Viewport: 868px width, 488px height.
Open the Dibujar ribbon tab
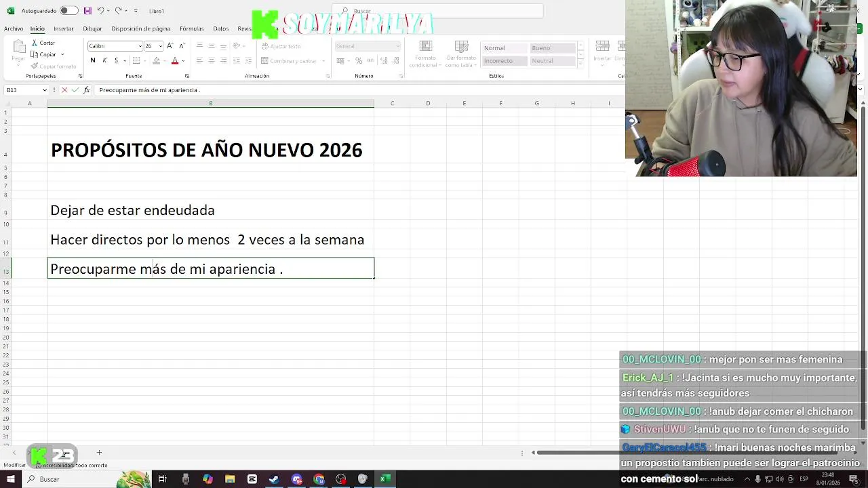[92, 29]
